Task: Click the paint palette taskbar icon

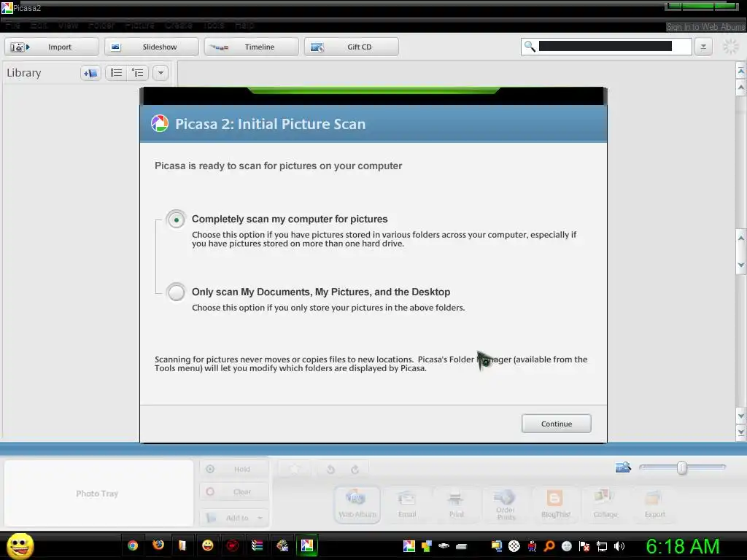Action: pyautogui.click(x=282, y=545)
